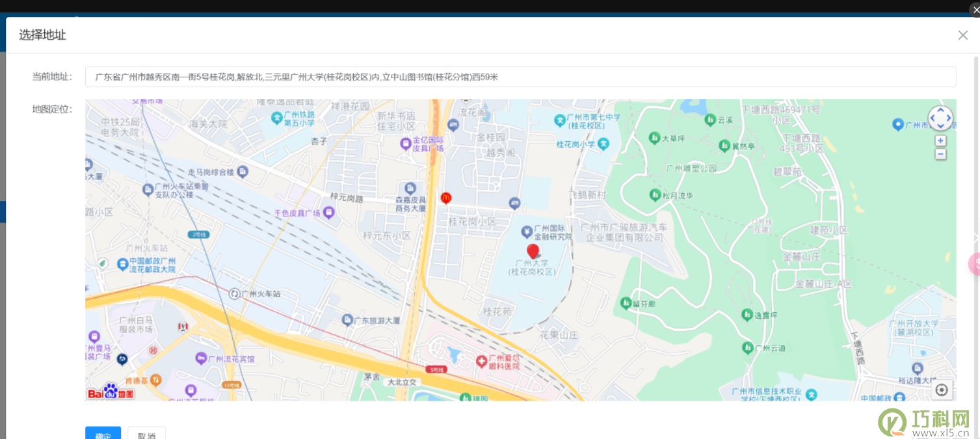Confirm the address with 确定 button
Viewport: 980px width, 439px height.
point(103,433)
